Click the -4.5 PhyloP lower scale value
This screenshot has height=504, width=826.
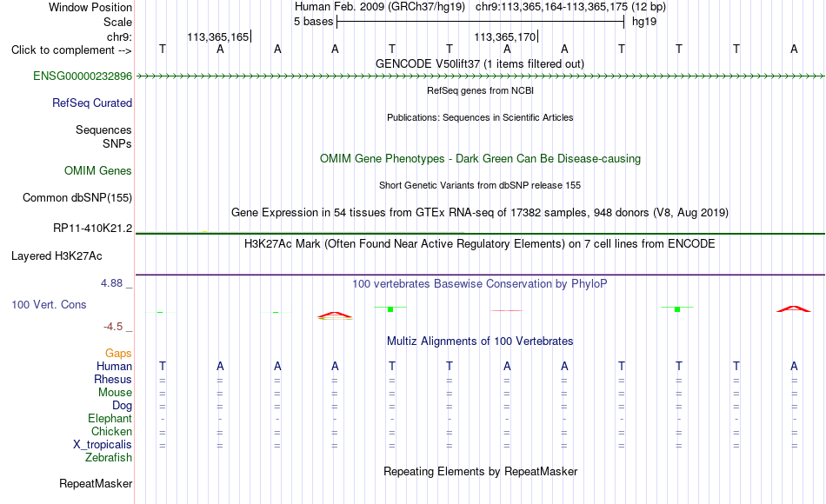pos(113,327)
